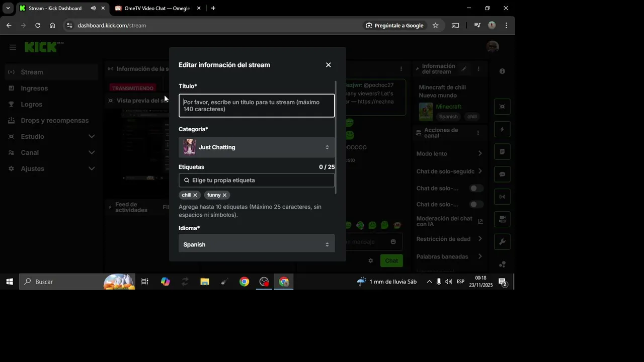The height and width of the screenshot is (362, 644).
Task: Expand Palabras baneadas options
Action: coord(479,256)
